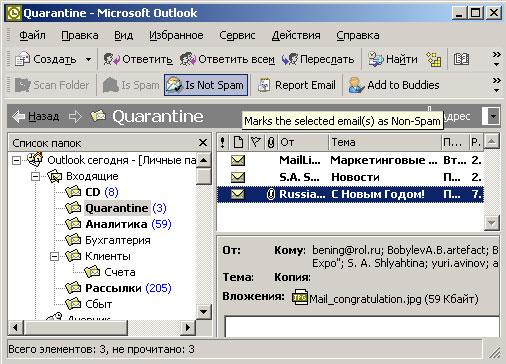Collapse the Outlook сегодня tree root

pos(16,160)
